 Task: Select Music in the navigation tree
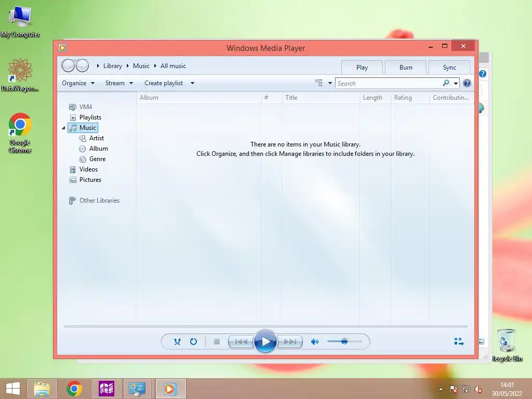point(83,128)
